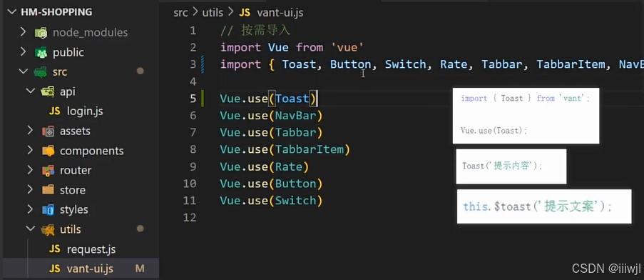Select the router folder label
The width and height of the screenshot is (644, 280).
pyautogui.click(x=76, y=170)
